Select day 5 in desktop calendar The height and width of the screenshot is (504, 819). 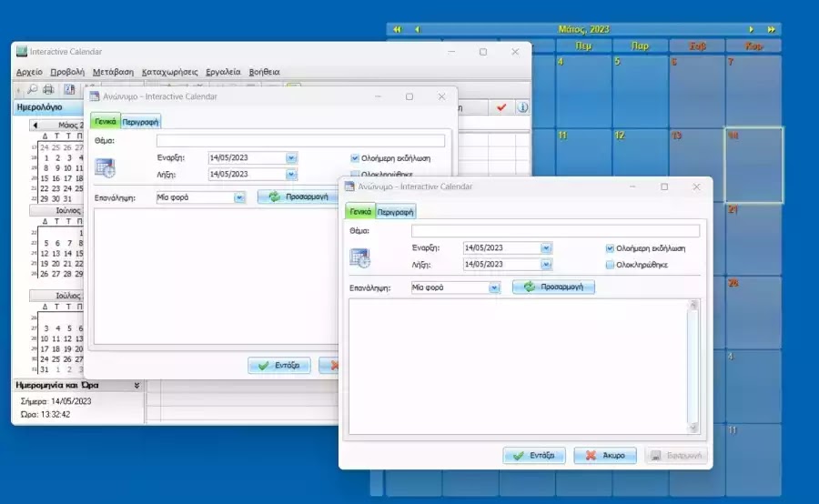(641, 91)
